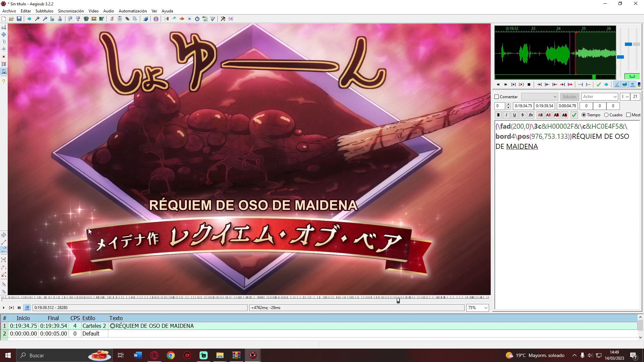Toggle tag hiding mode icon in toolbar
This screenshot has width=644, height=362.
tap(231, 19)
